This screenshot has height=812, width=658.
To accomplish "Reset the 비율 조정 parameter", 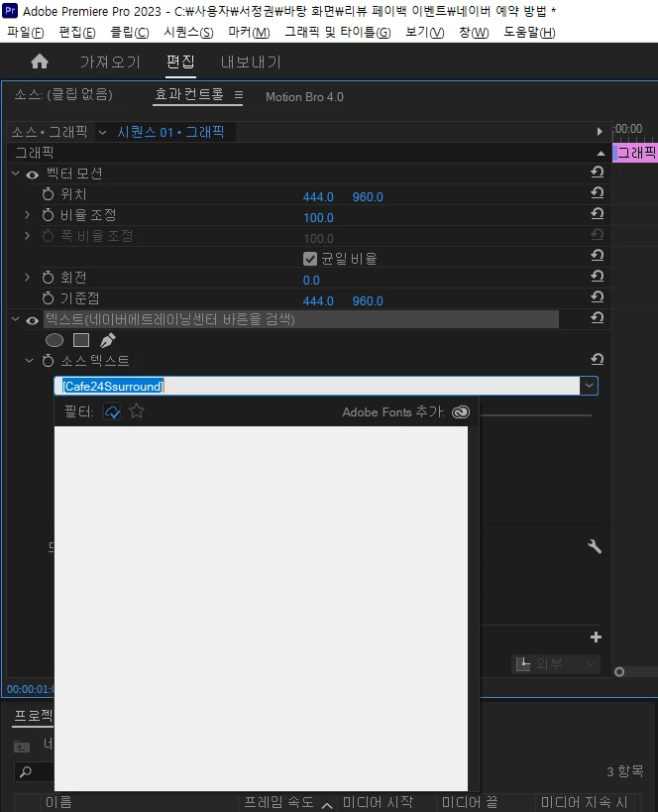I will [598, 214].
